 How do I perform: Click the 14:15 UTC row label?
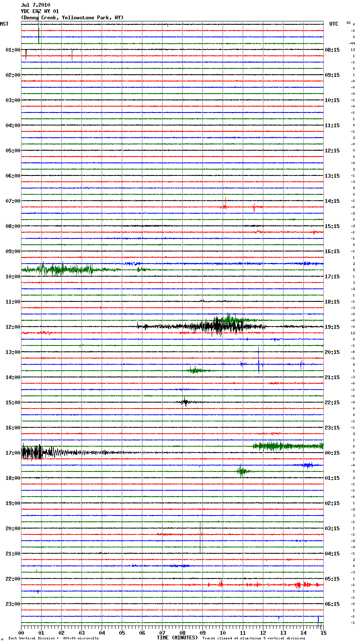click(x=332, y=201)
